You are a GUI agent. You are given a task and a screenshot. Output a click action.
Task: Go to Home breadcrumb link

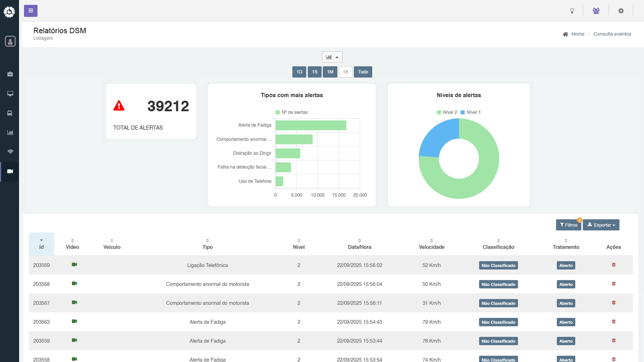[578, 34]
